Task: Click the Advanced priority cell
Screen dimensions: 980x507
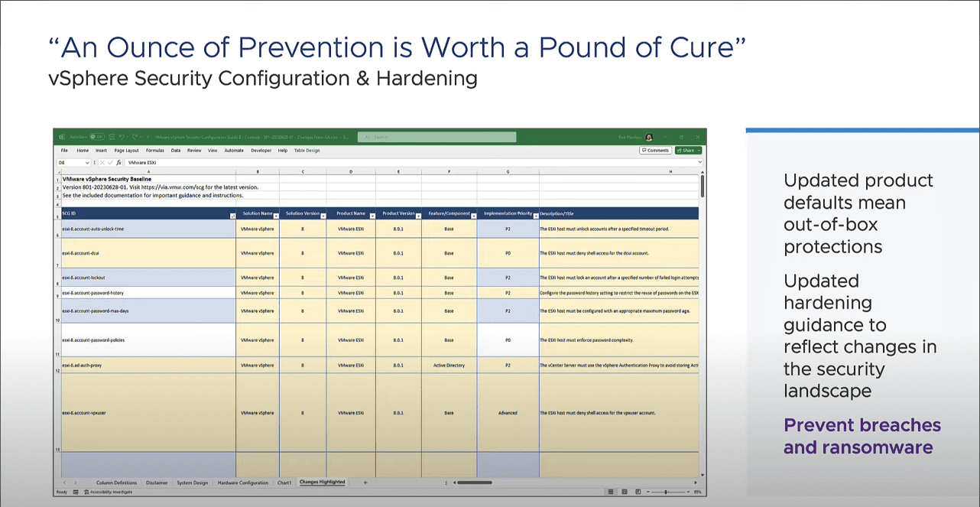Action: coord(508,412)
